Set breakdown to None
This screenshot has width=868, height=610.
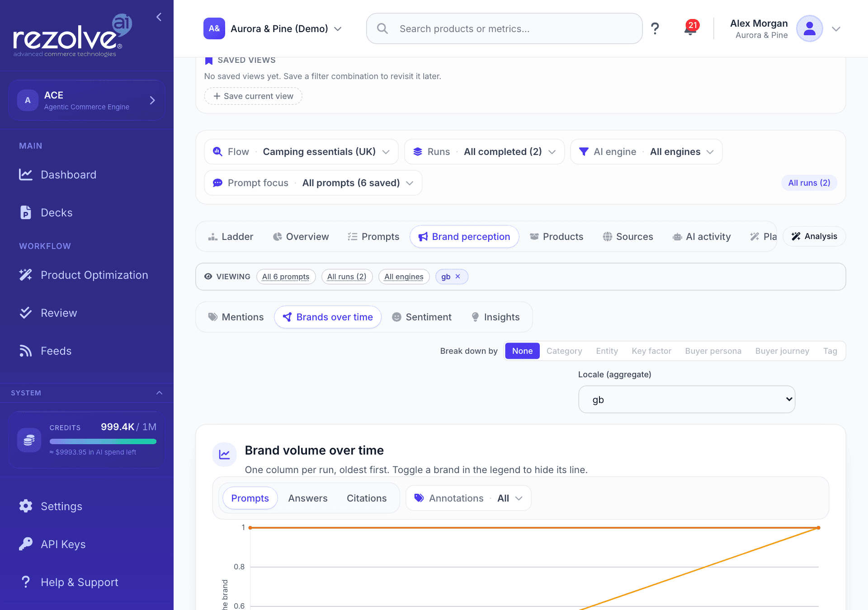pyautogui.click(x=522, y=351)
